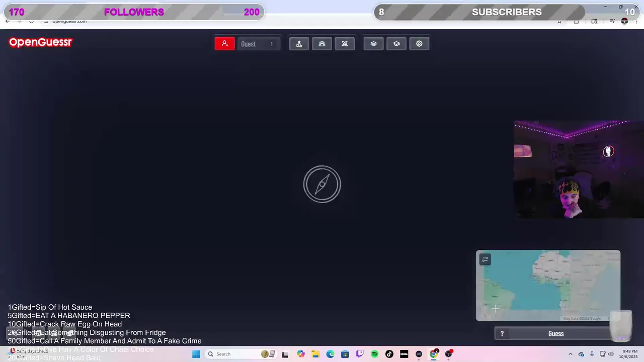The image size is (644, 362).
Task: Open the map options sliders icon
Action: (485, 259)
